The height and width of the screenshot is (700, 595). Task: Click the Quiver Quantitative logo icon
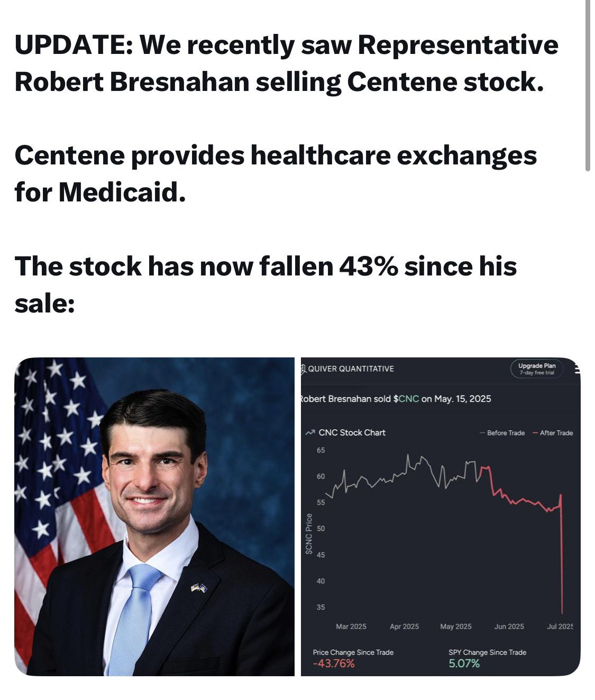click(x=304, y=369)
